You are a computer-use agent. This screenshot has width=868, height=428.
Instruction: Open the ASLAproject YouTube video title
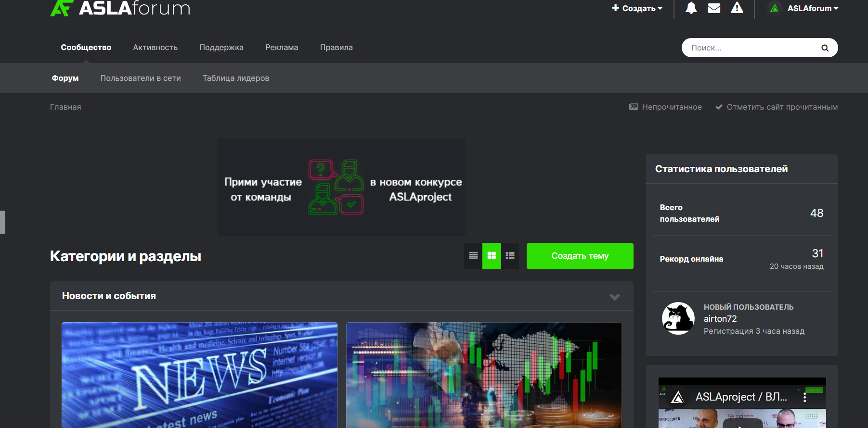tap(741, 397)
